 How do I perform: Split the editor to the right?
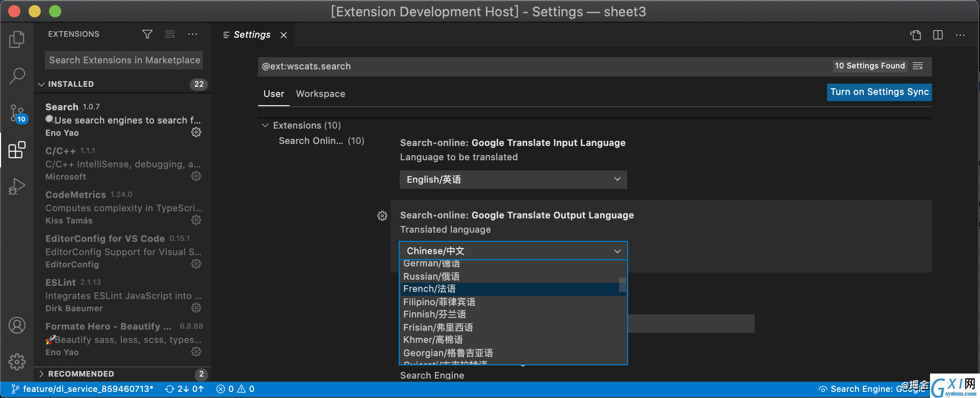coord(938,35)
